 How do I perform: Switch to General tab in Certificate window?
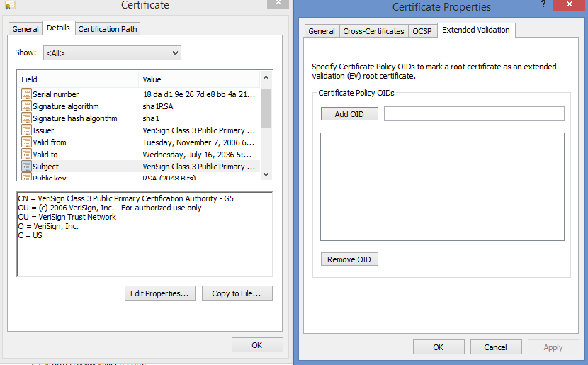[25, 29]
